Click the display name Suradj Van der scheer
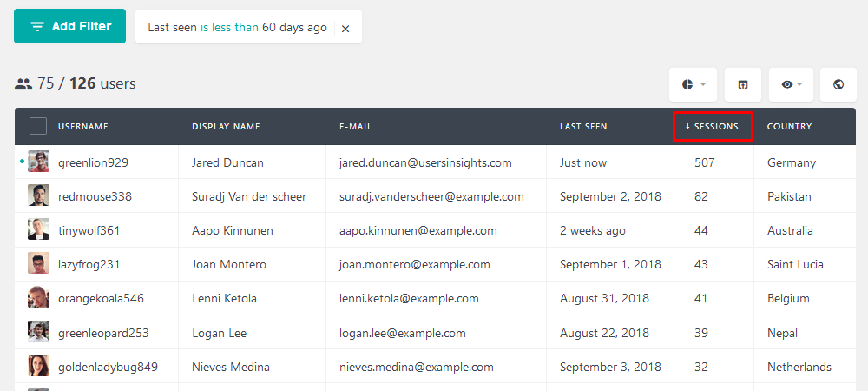The image size is (868, 391). coord(249,196)
